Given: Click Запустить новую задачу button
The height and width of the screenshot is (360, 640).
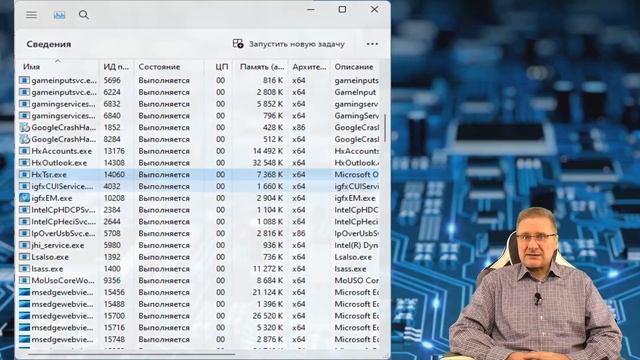Looking at the screenshot, I should (289, 44).
